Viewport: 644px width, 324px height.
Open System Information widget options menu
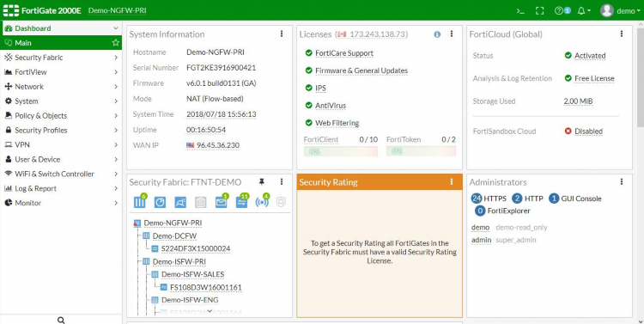pyautogui.click(x=282, y=34)
